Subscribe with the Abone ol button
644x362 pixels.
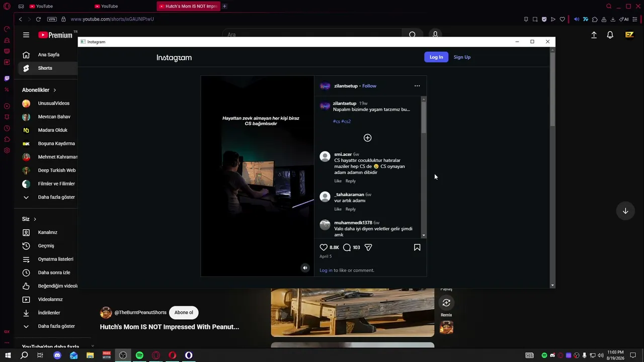(x=184, y=313)
